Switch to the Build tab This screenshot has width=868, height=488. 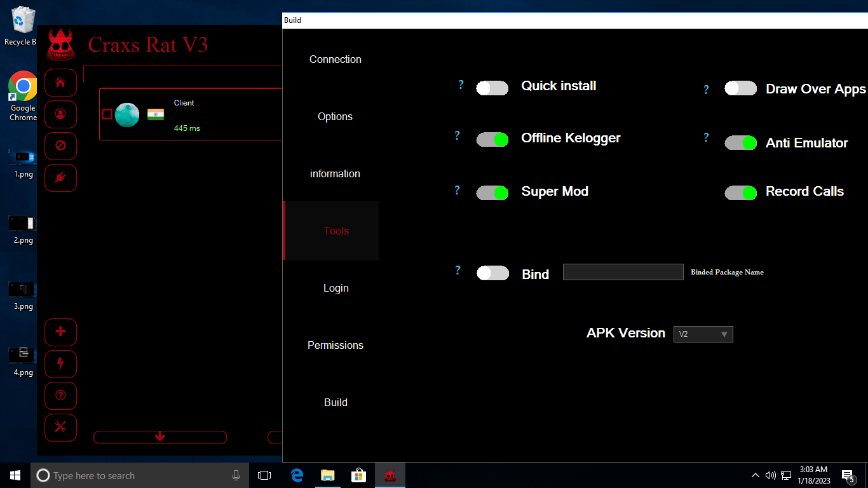pyautogui.click(x=336, y=402)
